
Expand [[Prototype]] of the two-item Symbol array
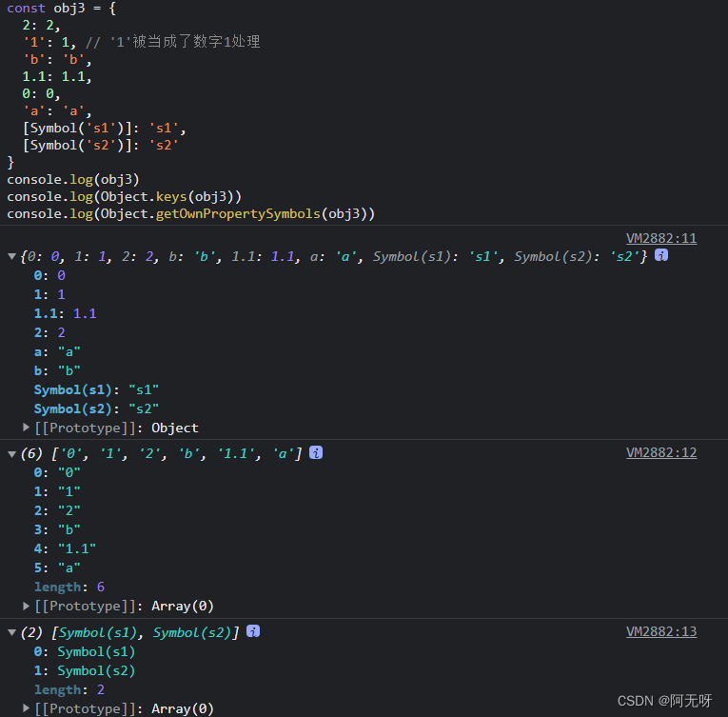coord(26,708)
